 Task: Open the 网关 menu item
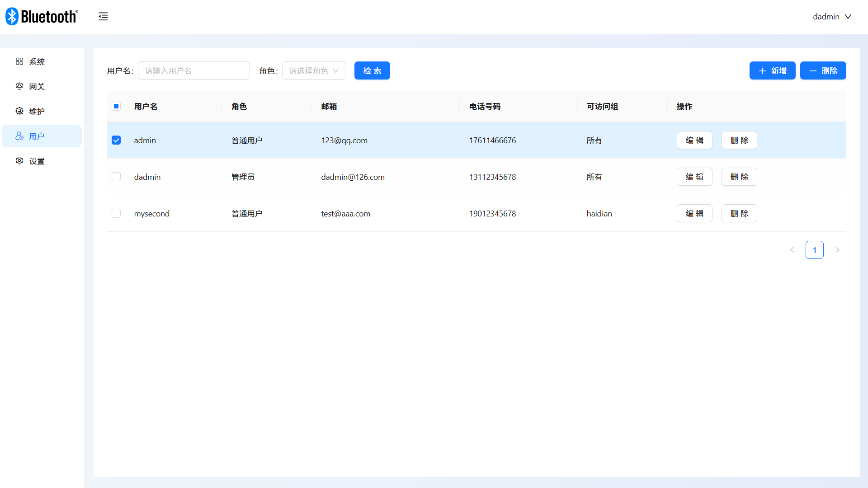point(37,86)
